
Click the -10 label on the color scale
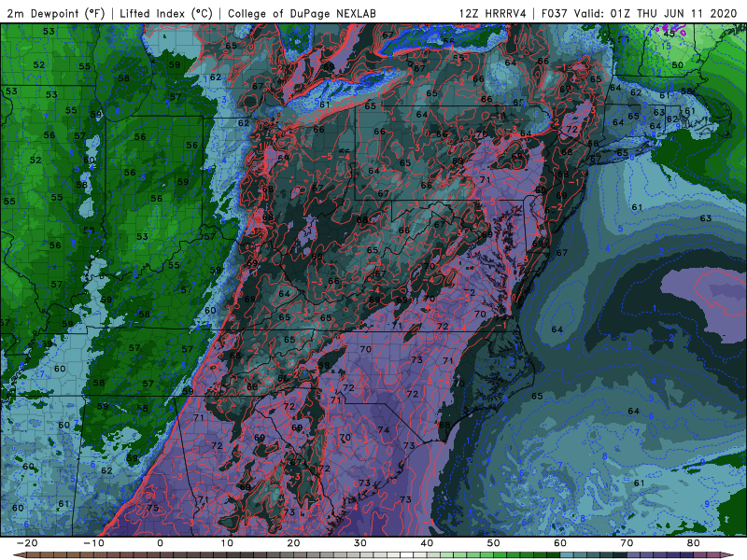(93, 543)
